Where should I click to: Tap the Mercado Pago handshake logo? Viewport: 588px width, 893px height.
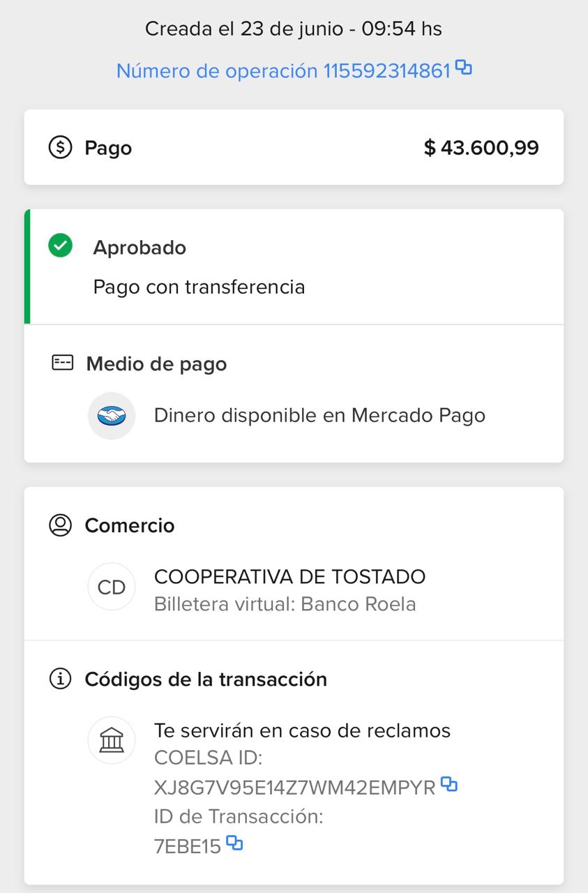pyautogui.click(x=111, y=416)
